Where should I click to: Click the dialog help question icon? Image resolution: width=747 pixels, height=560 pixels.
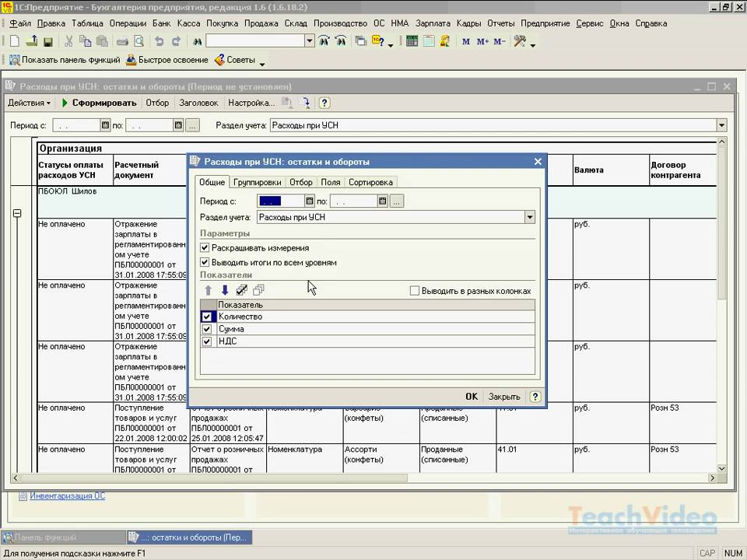(535, 397)
